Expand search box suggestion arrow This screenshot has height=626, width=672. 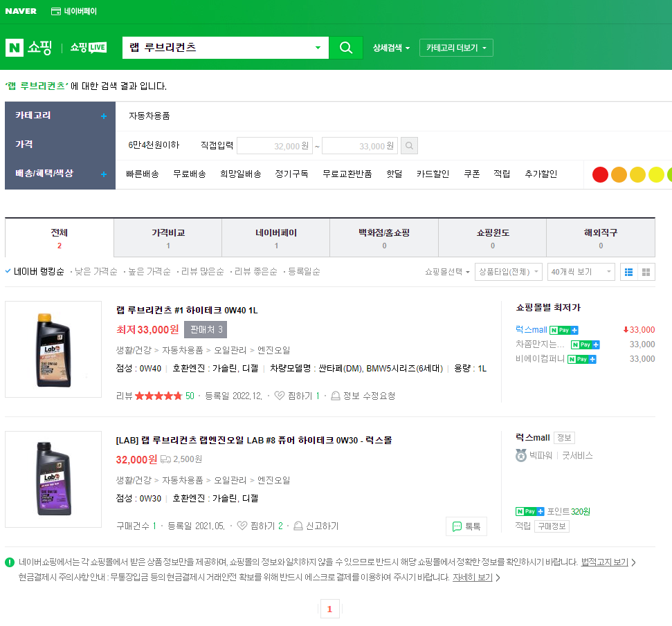click(318, 48)
